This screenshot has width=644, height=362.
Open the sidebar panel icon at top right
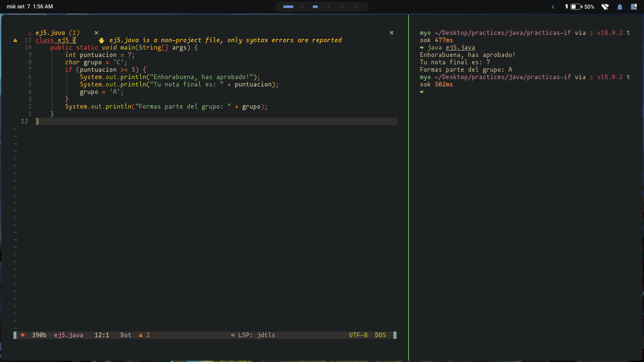pyautogui.click(x=634, y=7)
